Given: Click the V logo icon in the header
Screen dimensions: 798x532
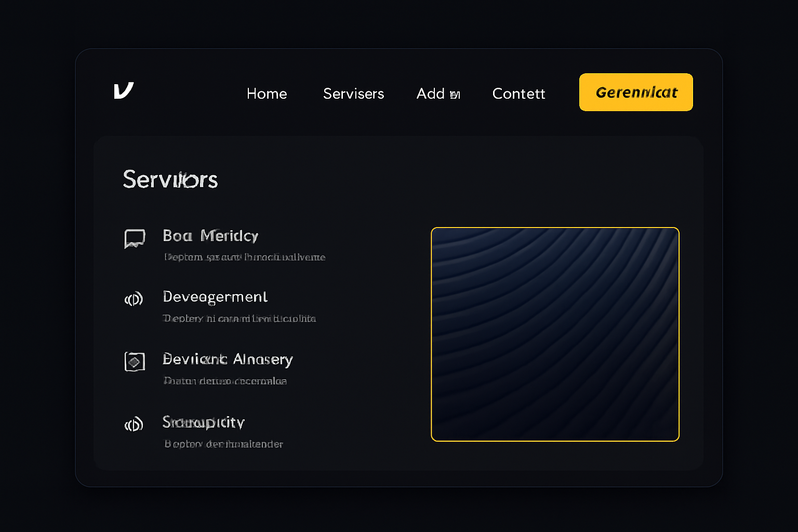Looking at the screenshot, I should click(x=124, y=90).
